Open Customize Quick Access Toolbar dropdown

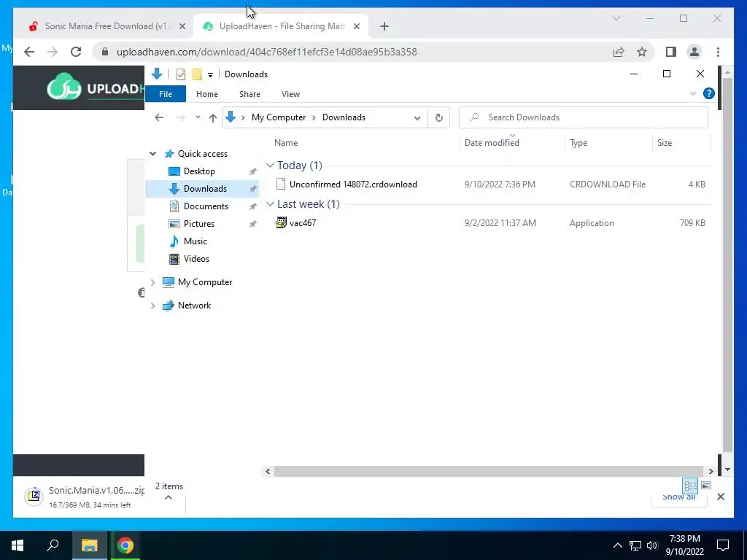click(210, 75)
